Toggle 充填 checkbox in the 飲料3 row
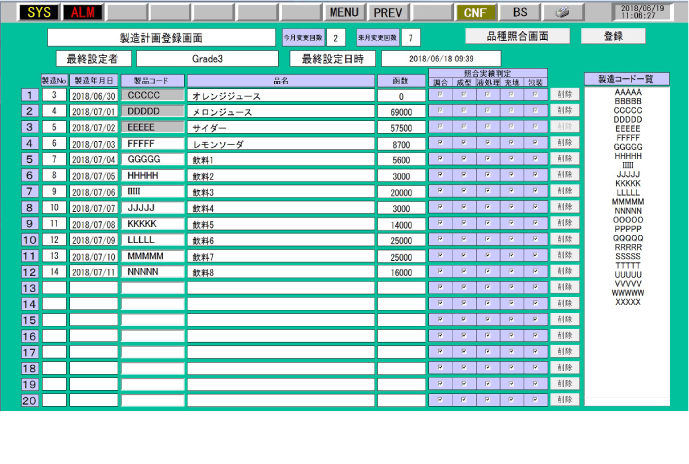The image size is (689, 464). pos(511,191)
